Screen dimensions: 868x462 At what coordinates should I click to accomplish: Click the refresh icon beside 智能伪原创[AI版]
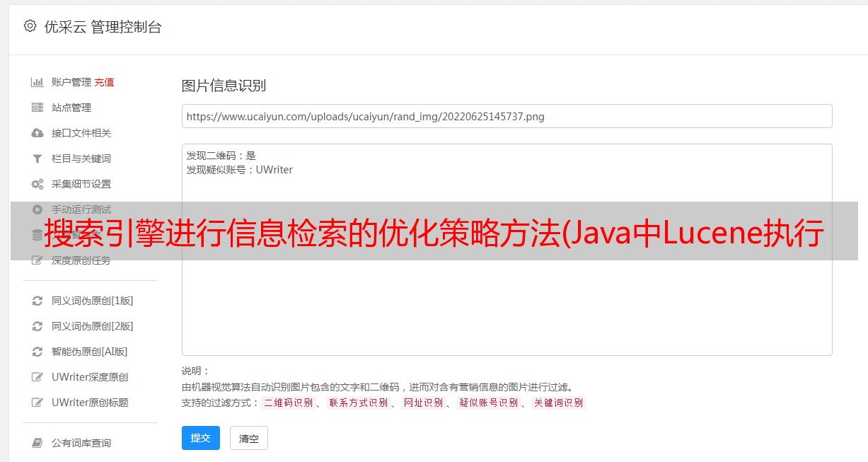click(x=37, y=352)
